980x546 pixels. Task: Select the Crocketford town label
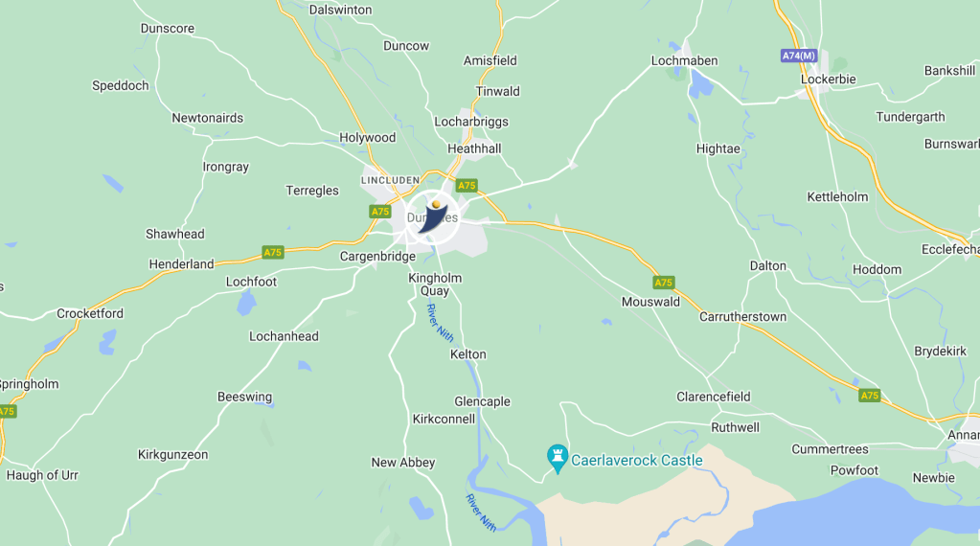[90, 313]
